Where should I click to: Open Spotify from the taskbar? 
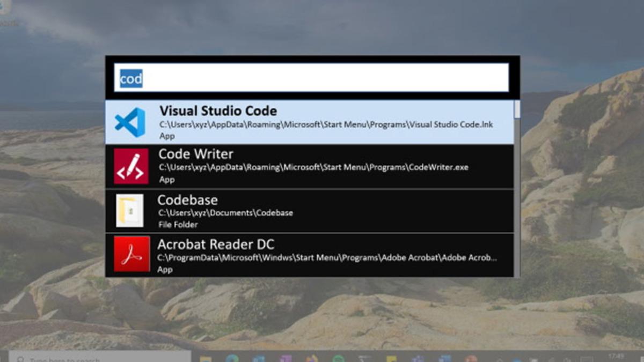(338, 359)
